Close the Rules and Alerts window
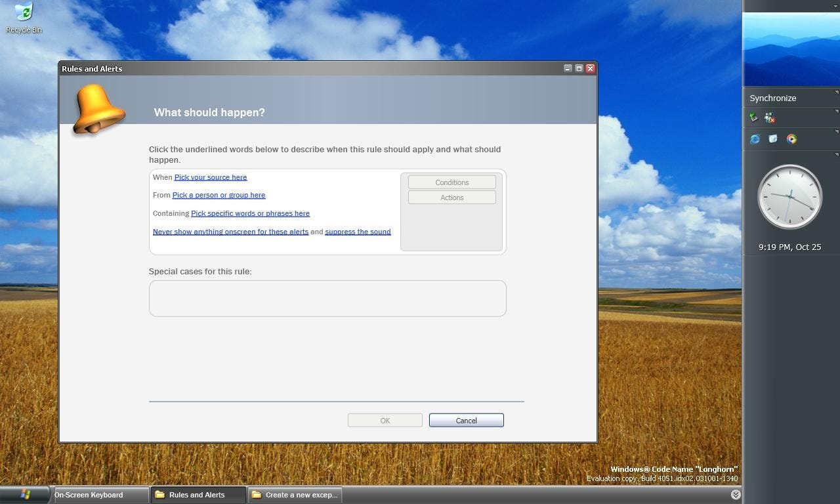The image size is (840, 504). tap(590, 68)
